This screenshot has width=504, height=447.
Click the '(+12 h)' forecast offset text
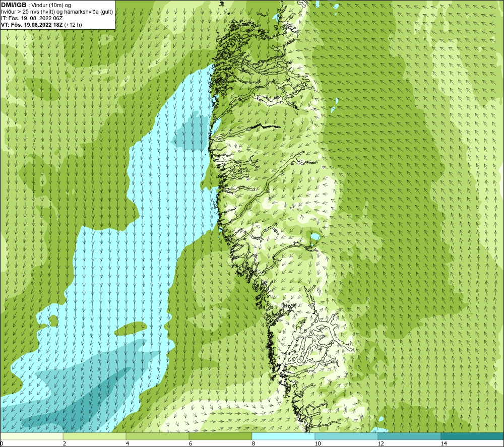pos(73,25)
